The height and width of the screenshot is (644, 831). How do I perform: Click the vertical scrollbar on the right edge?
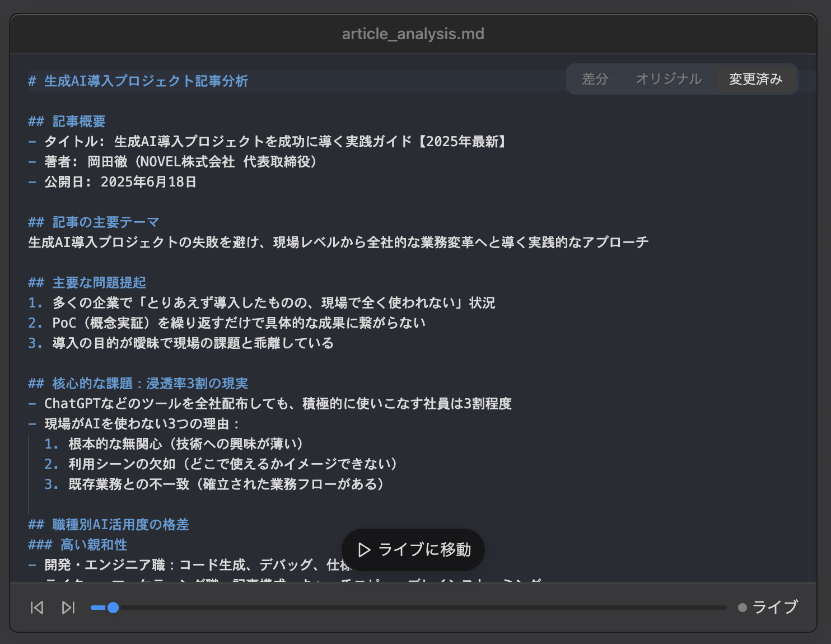click(813, 318)
